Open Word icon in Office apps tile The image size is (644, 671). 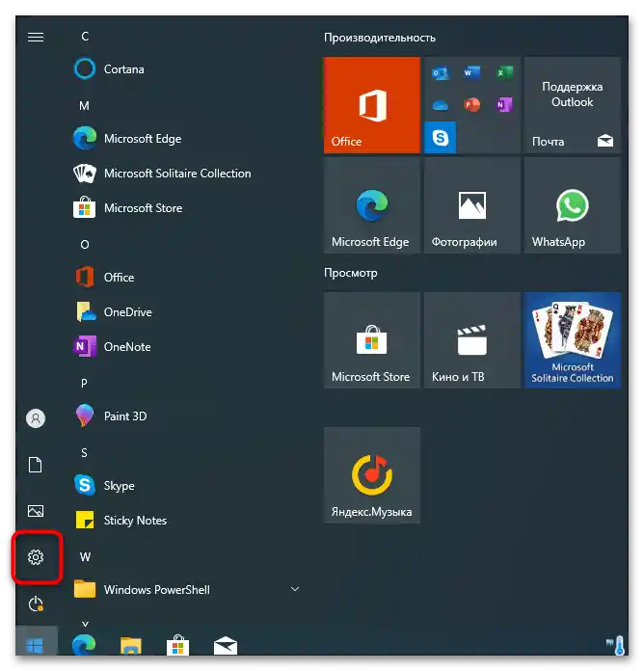click(x=471, y=72)
